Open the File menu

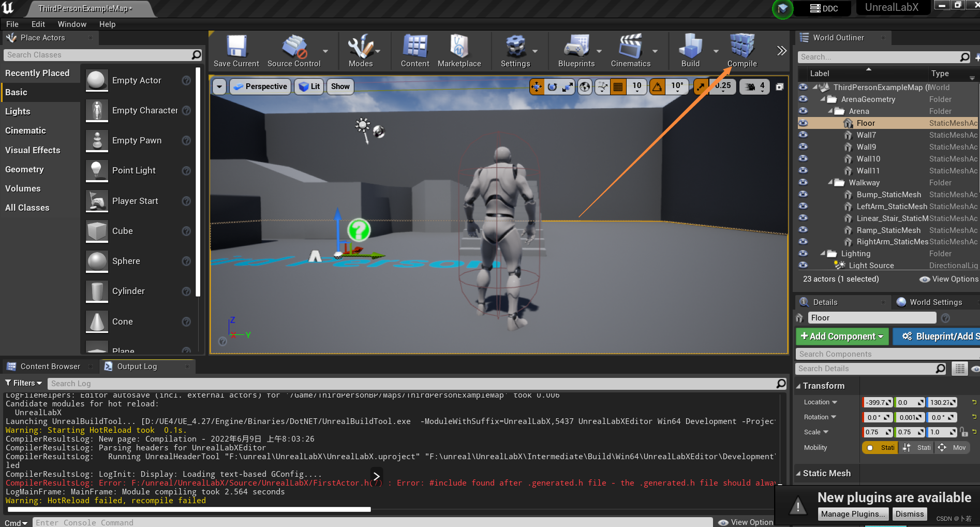[12, 24]
